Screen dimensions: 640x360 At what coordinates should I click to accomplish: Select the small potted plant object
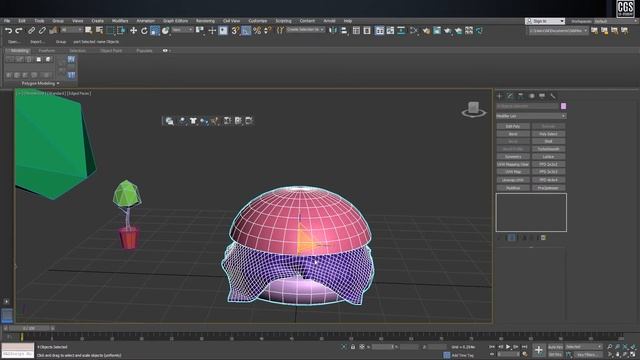pyautogui.click(x=128, y=214)
